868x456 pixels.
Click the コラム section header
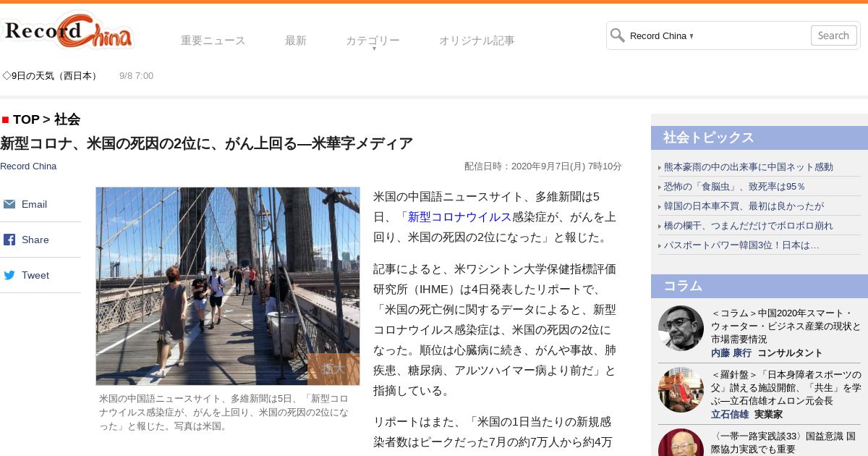pyautogui.click(x=759, y=286)
